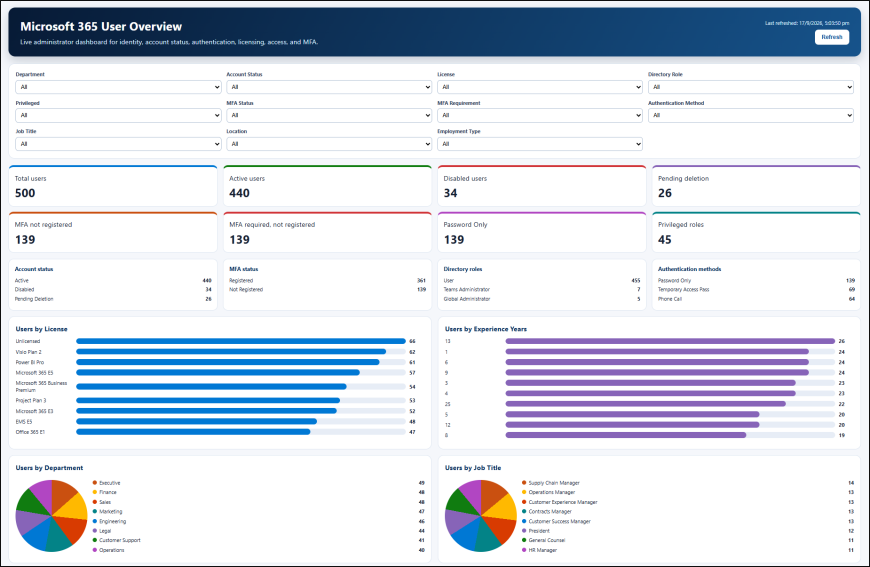Click the Customer Support department legend entry
This screenshot has width=870, height=567.
coord(259,540)
